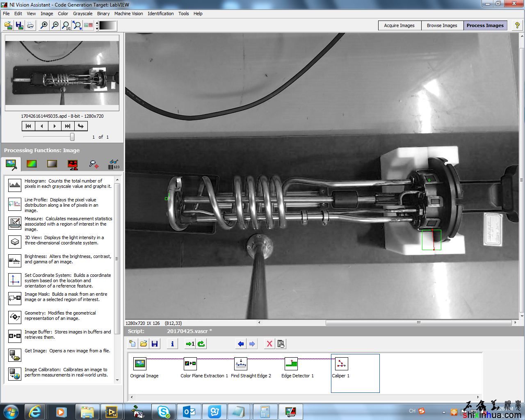Open the Machine Vision menu
The width and height of the screenshot is (525, 420).
128,14
